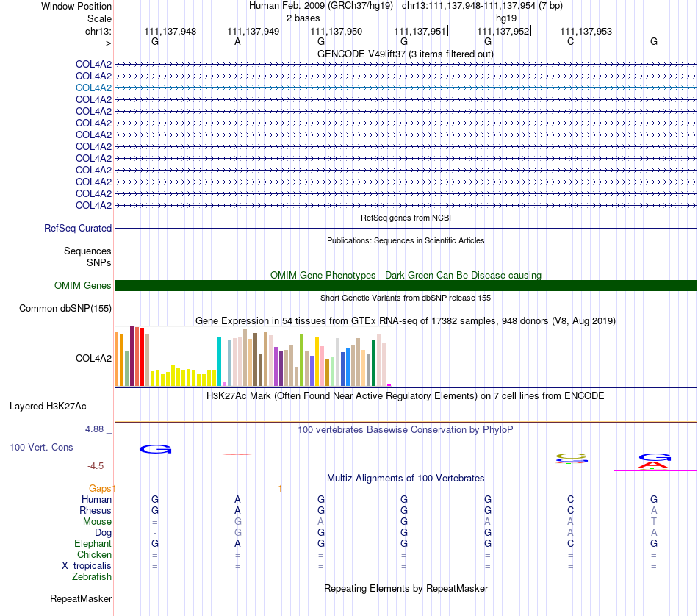Click the Mouse species label
This screenshot has width=698, height=616.
[97, 522]
